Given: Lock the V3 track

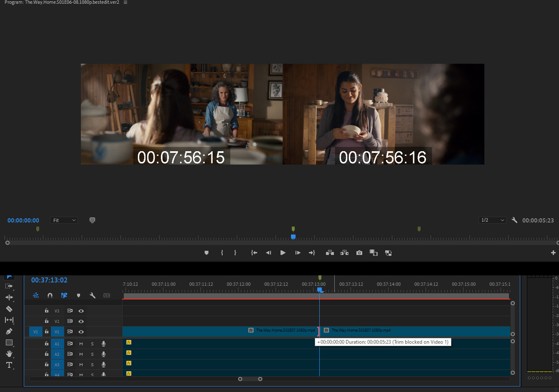Looking at the screenshot, I should tap(47, 311).
